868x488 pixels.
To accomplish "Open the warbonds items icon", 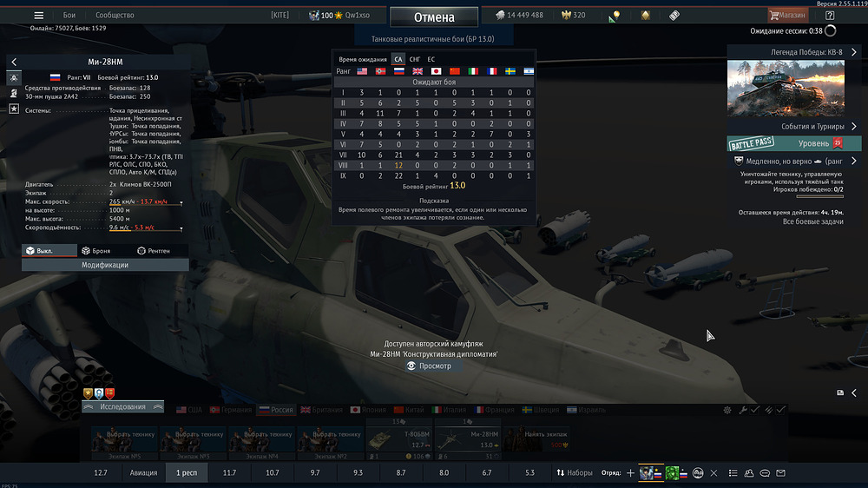I will point(646,16).
